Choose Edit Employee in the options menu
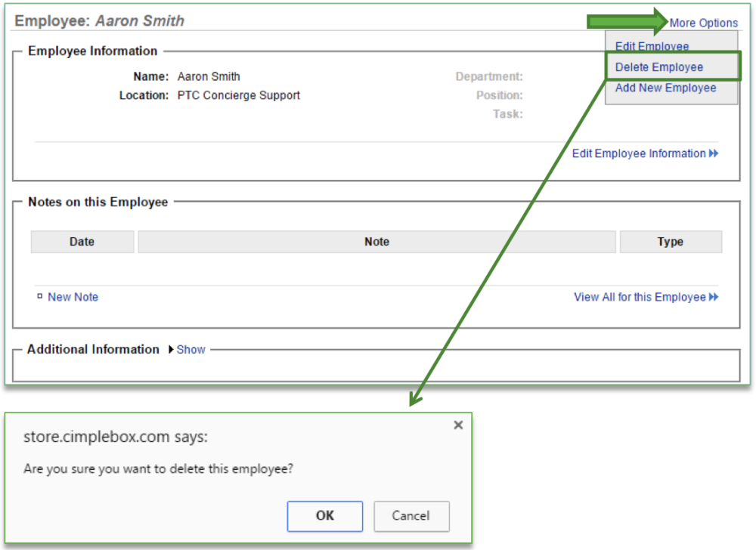The image size is (756, 550). pyautogui.click(x=652, y=46)
